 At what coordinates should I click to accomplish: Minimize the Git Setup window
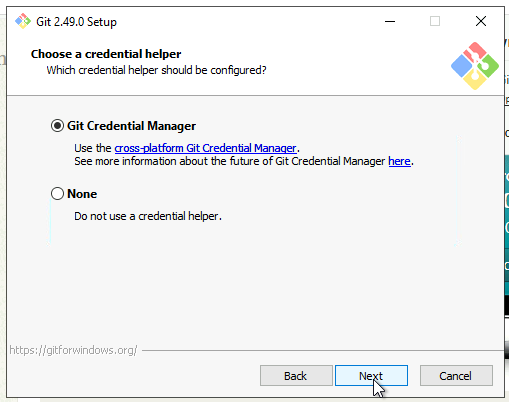390,22
